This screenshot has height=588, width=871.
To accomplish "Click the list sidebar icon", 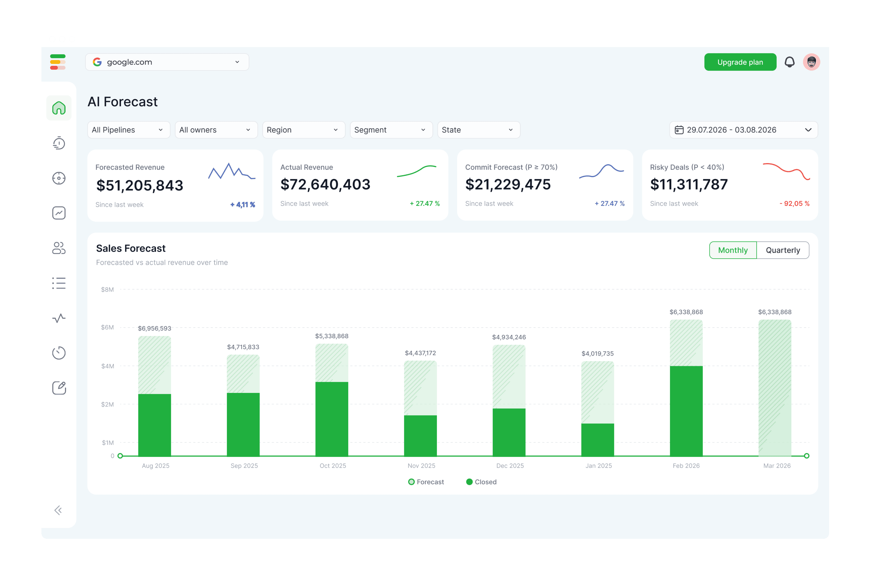I will pyautogui.click(x=59, y=283).
